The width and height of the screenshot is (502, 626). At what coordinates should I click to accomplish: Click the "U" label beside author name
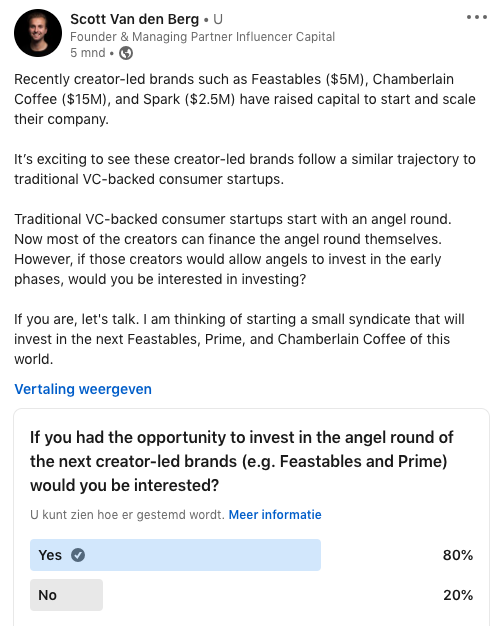point(218,19)
